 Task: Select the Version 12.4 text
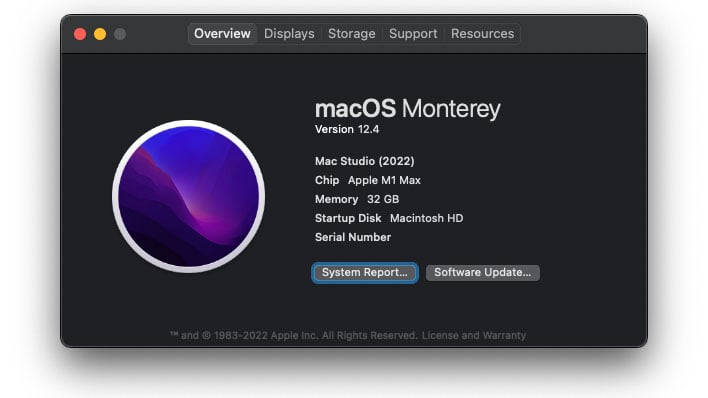[347, 129]
